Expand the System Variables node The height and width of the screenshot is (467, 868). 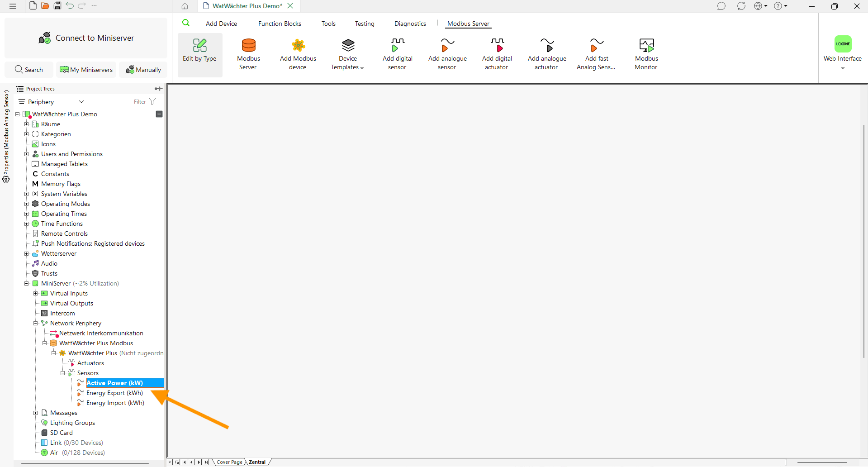pos(26,194)
